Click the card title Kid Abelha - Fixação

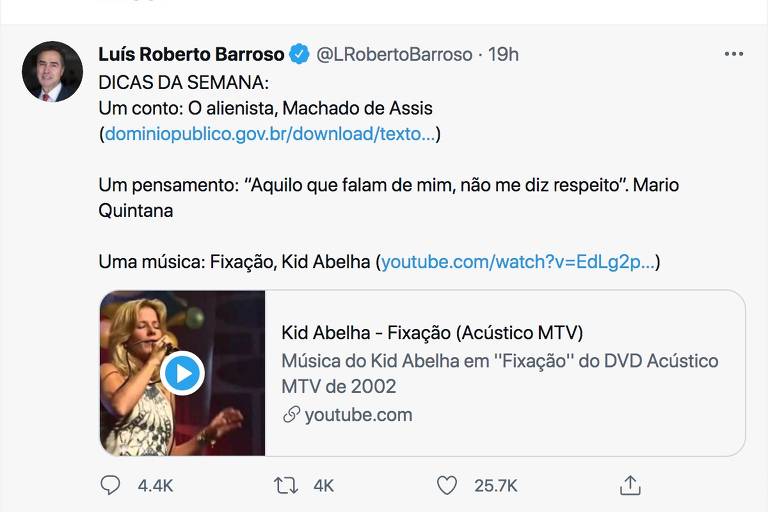432,333
